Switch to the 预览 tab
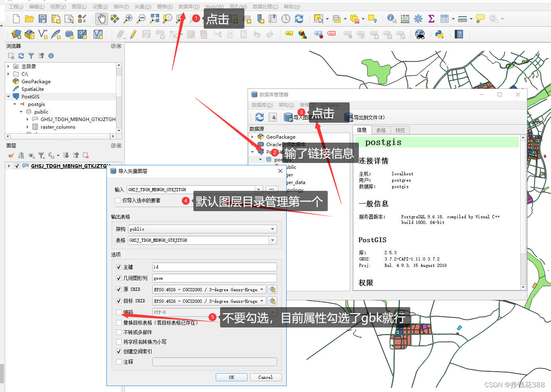 click(x=400, y=130)
